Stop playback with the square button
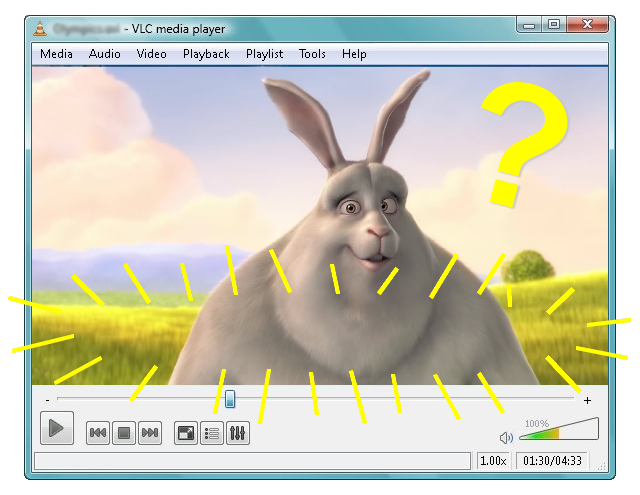 click(124, 433)
